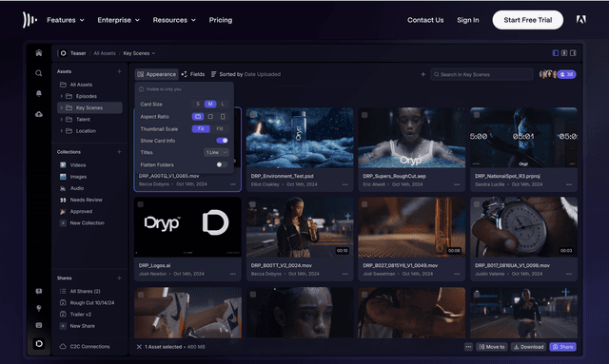Open the Key Scenes breadcrumb dropdown
609x364 pixels.
(x=139, y=53)
